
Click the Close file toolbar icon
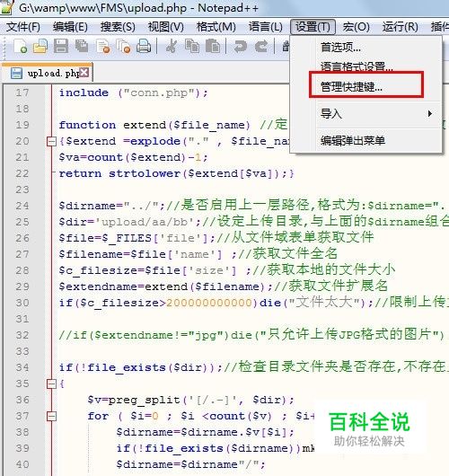click(102, 47)
